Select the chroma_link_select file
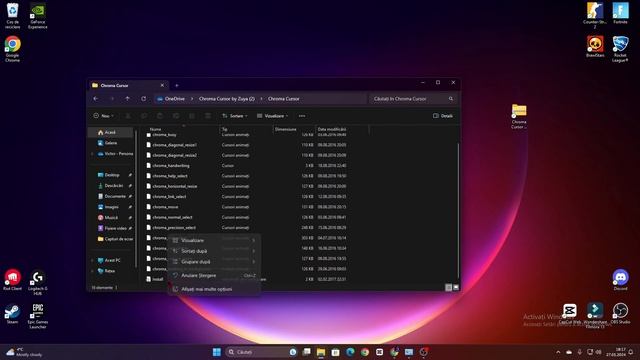The height and width of the screenshot is (360, 640). click(169, 197)
